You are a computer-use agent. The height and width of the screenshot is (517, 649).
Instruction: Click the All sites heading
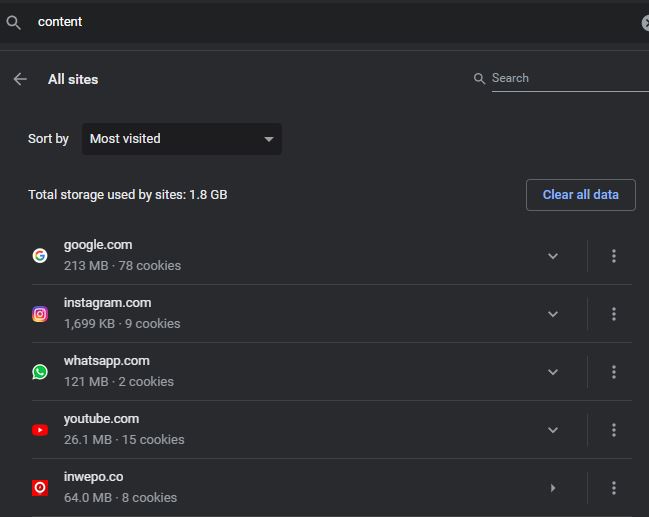[73, 79]
